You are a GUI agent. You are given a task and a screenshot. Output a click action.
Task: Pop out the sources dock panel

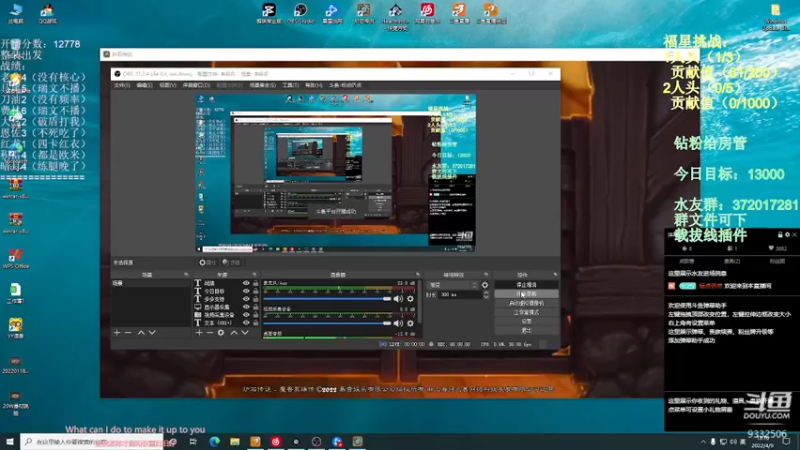(255, 274)
